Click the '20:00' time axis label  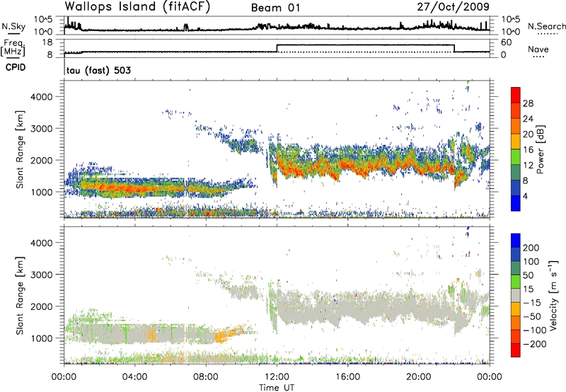[418, 377]
